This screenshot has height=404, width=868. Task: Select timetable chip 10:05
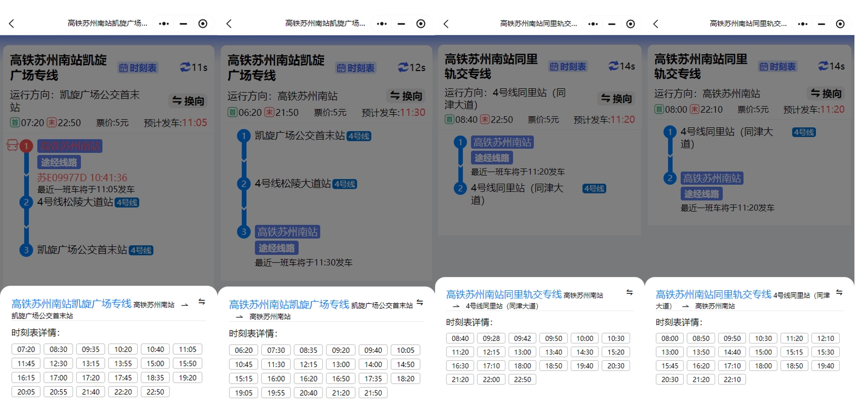(x=405, y=350)
